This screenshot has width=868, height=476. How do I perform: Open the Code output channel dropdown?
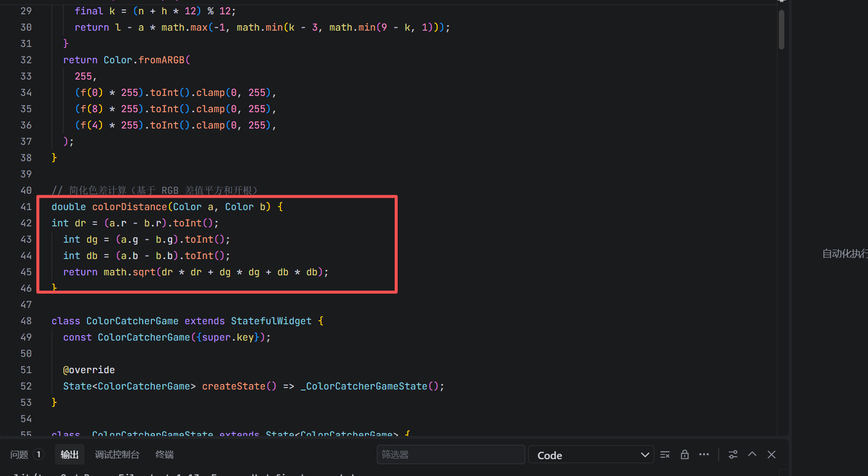592,455
